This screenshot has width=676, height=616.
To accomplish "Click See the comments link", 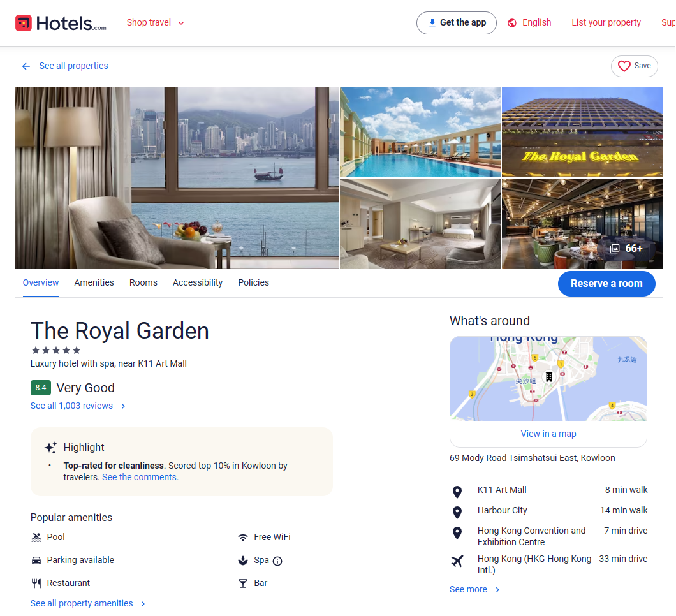I will 140,477.
